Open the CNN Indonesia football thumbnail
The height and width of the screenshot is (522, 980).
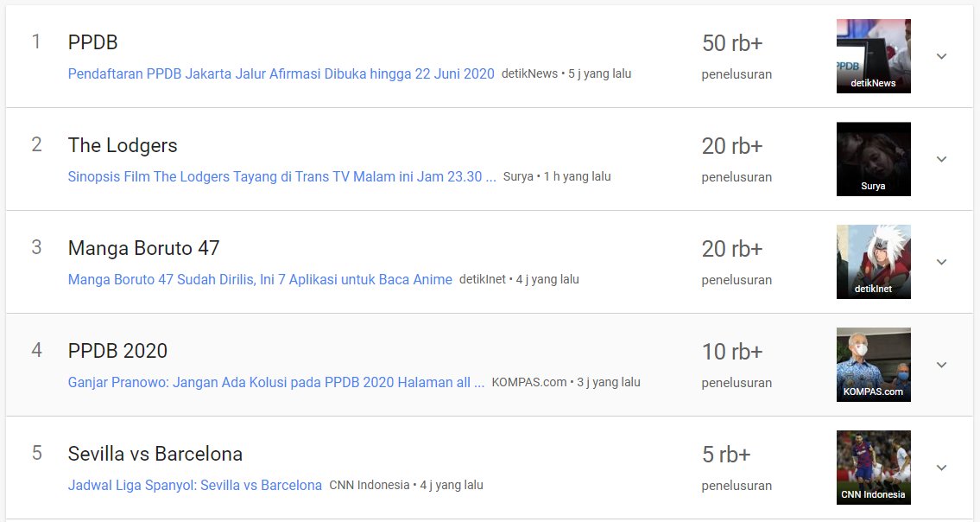pos(873,468)
